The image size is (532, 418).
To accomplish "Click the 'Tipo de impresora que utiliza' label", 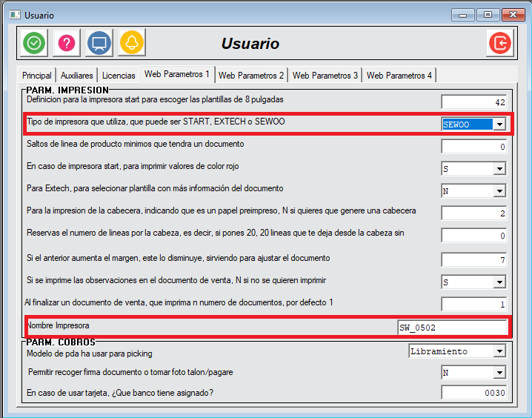I will [x=156, y=122].
